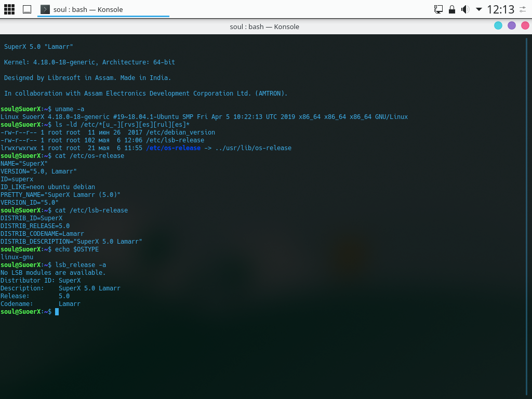
Task: Click the purple window button in titlebar
Action: click(512, 25)
